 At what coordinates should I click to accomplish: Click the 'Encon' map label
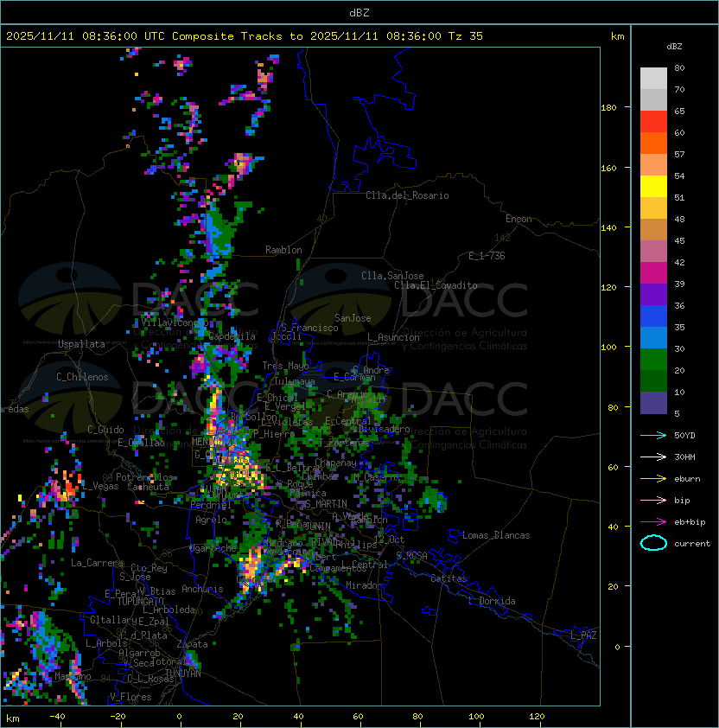click(x=519, y=219)
